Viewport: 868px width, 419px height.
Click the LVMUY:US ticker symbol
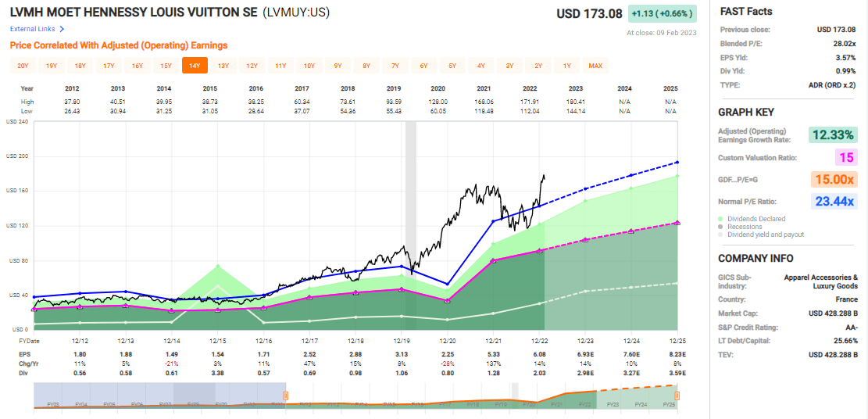click(x=296, y=13)
